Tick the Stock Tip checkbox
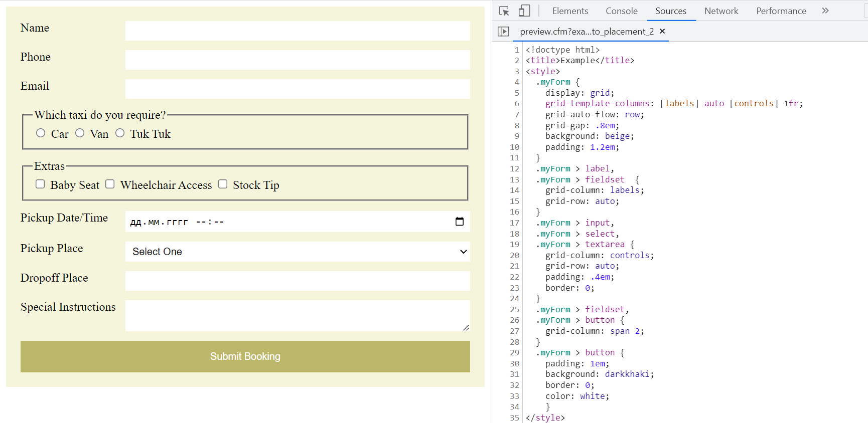Screen dimensions: 868x423 (223, 184)
